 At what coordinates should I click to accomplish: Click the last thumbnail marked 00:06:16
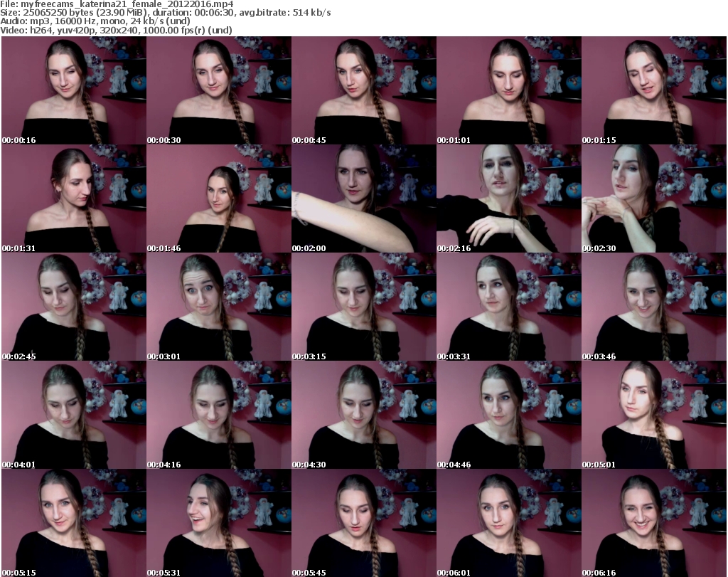[x=653, y=523]
